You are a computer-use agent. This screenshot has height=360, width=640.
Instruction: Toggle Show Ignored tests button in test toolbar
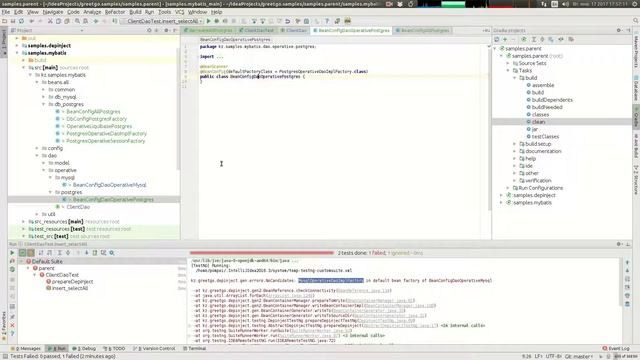coord(31,253)
